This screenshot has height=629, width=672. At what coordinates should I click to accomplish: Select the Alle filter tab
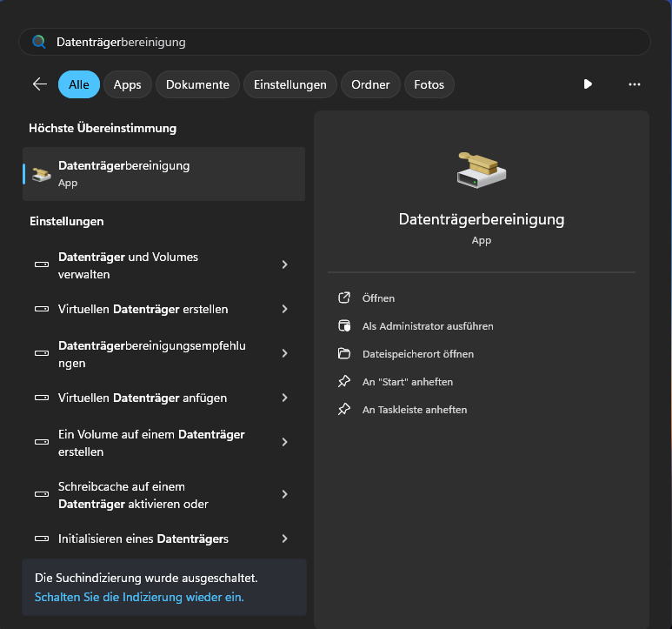point(79,84)
